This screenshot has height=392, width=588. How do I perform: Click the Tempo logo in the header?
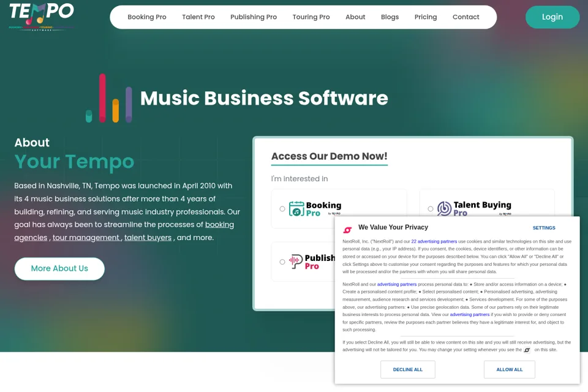(41, 16)
